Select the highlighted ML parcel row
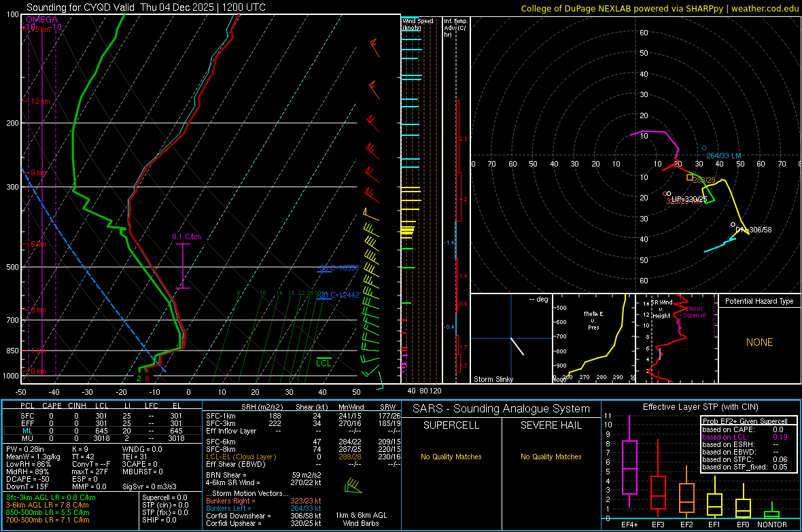The image size is (802, 532). [102, 431]
